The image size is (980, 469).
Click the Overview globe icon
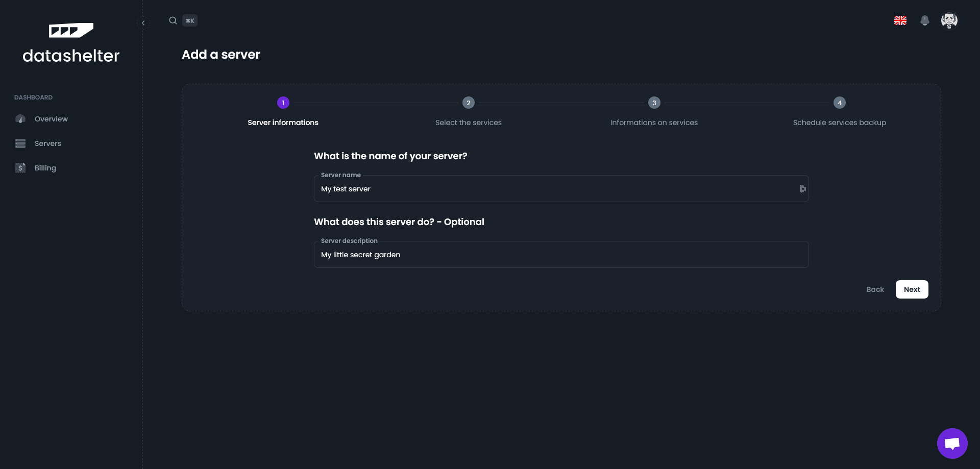[x=20, y=118]
